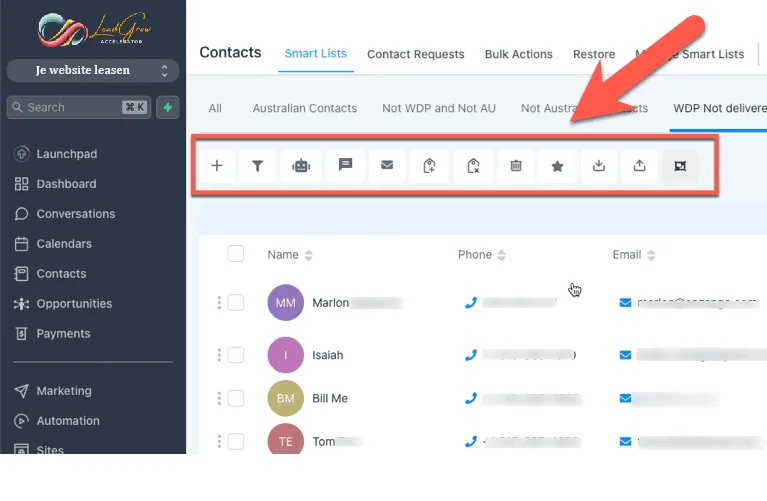Viewport: 767px width, 501px height.
Task: Check the box for Isaiah's row
Action: [236, 355]
